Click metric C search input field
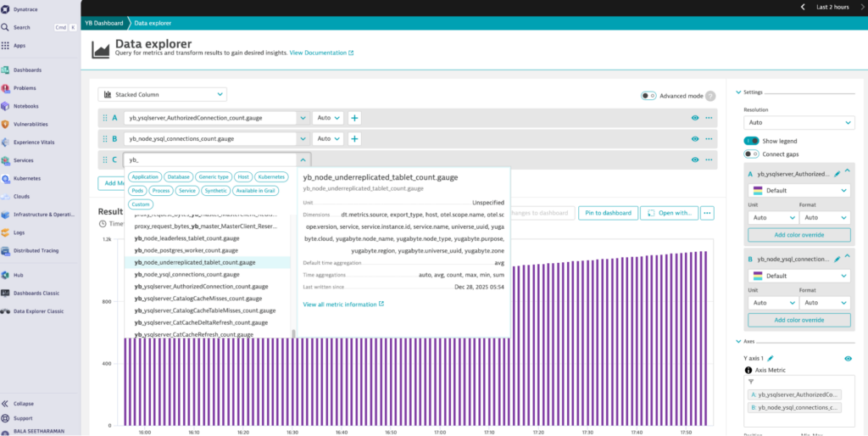 pos(210,160)
